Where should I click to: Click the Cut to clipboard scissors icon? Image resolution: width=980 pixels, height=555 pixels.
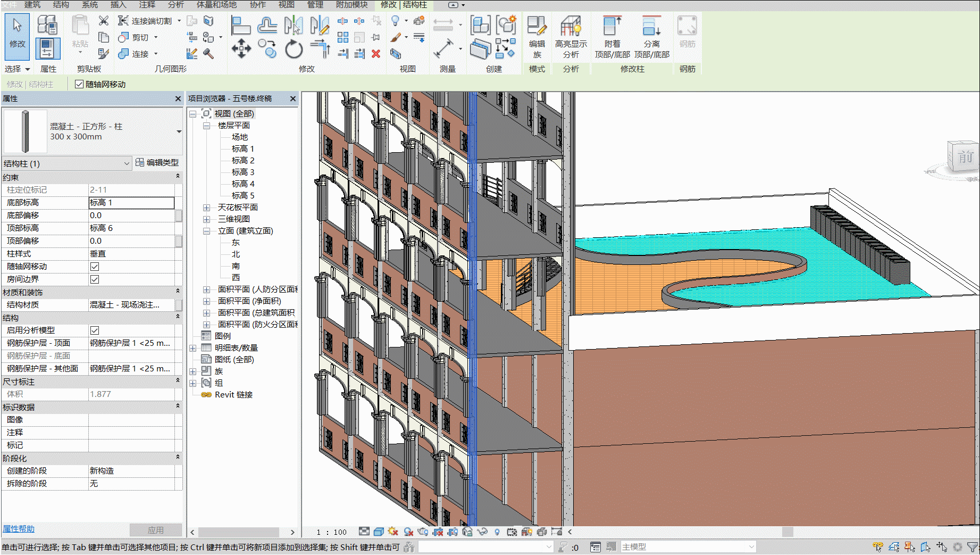click(104, 21)
